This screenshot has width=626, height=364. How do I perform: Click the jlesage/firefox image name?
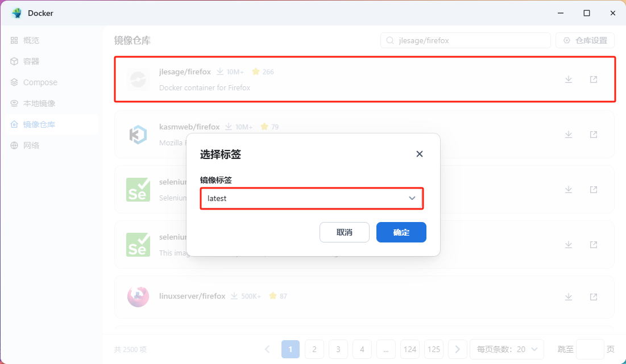pos(185,72)
